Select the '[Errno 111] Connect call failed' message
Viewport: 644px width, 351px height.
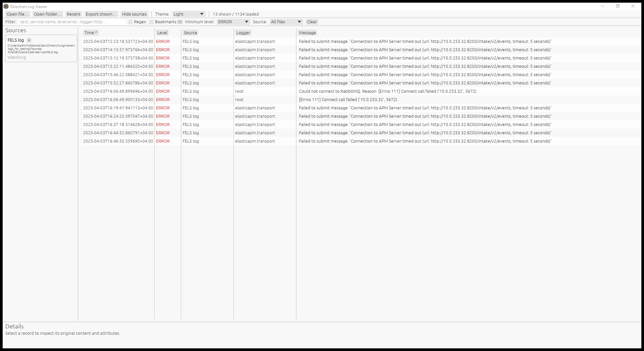(348, 100)
